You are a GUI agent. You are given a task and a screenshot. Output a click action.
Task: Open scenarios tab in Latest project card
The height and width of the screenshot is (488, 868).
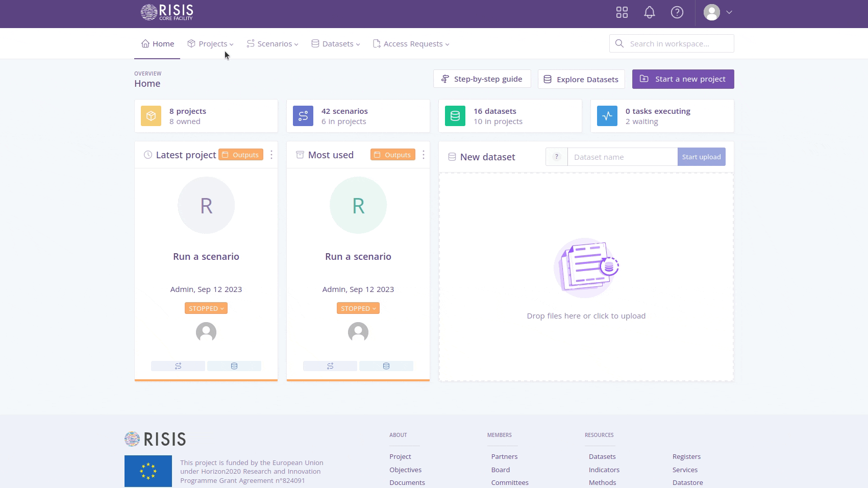[x=178, y=366]
